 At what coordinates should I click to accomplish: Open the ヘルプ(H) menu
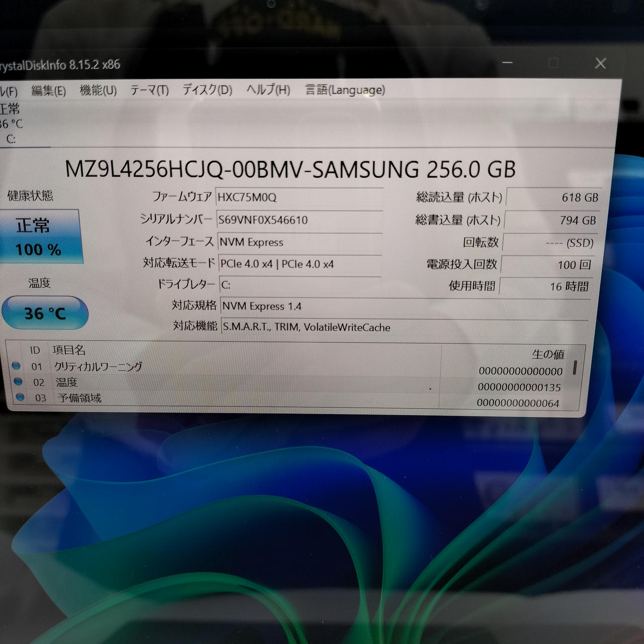click(268, 90)
